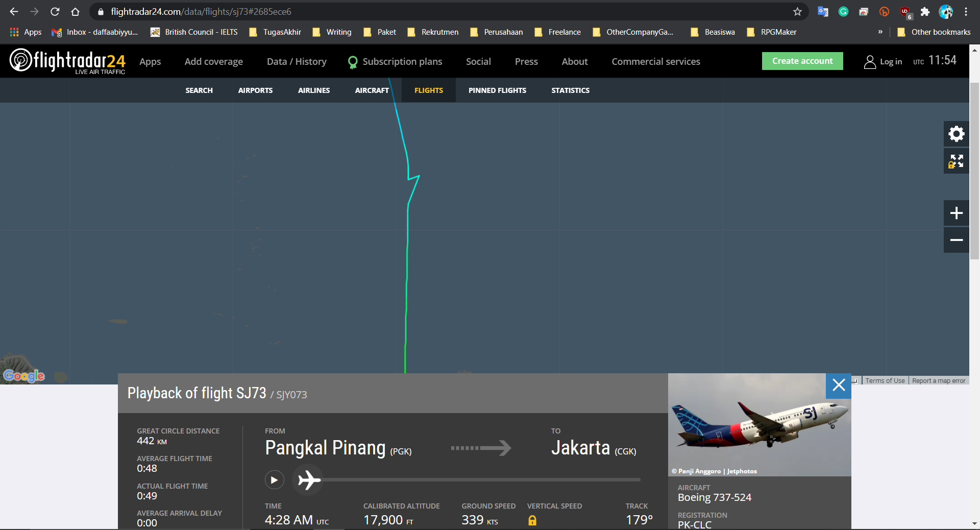Open the Apps bookmarks shortcut
980x530 pixels.
coord(26,32)
